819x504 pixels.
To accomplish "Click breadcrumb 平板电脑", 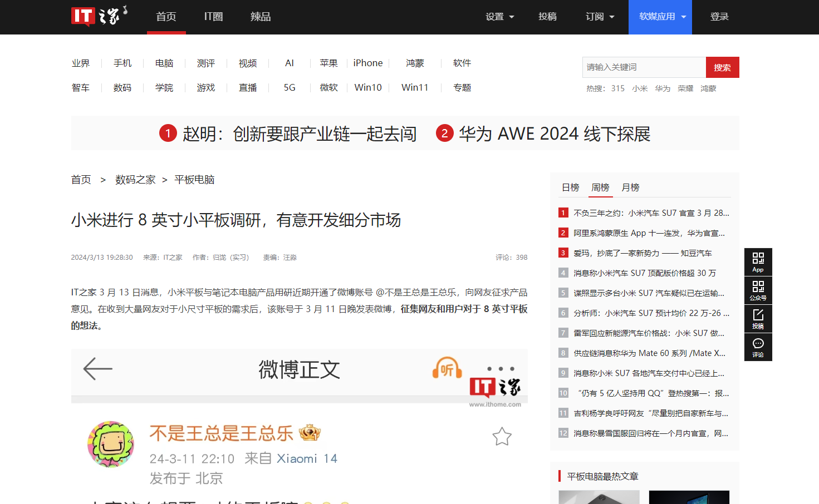I will tap(194, 180).
